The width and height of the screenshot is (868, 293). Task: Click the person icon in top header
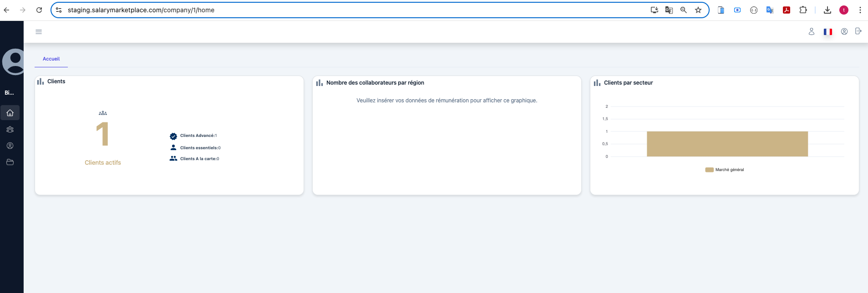811,32
